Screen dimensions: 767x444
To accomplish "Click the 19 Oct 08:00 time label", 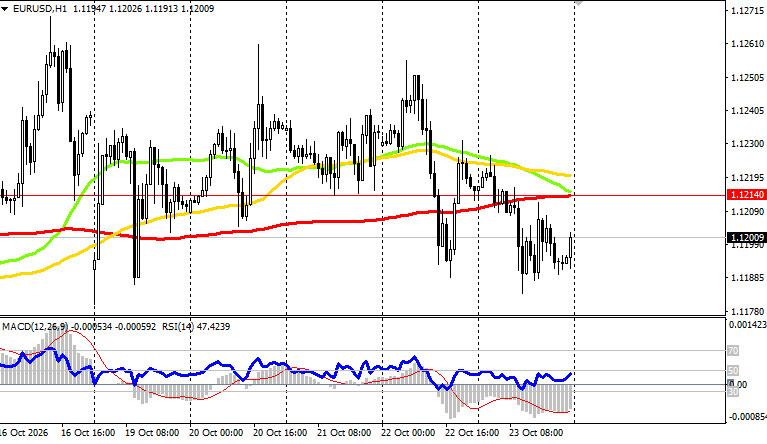I will tap(152, 433).
